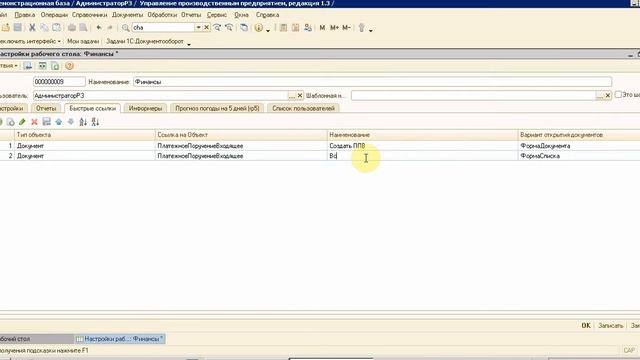Sort descending with Z-A icon
The width and height of the screenshot is (640, 360).
(95, 122)
